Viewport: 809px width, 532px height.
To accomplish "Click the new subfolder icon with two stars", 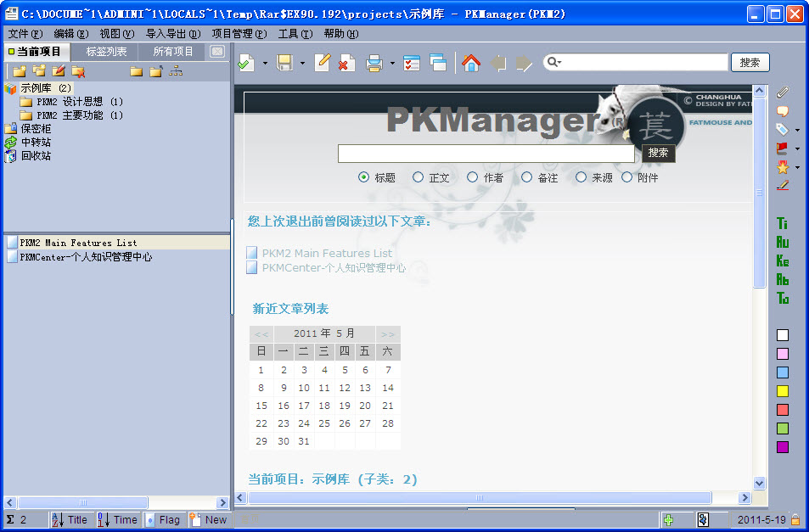I will (x=39, y=70).
